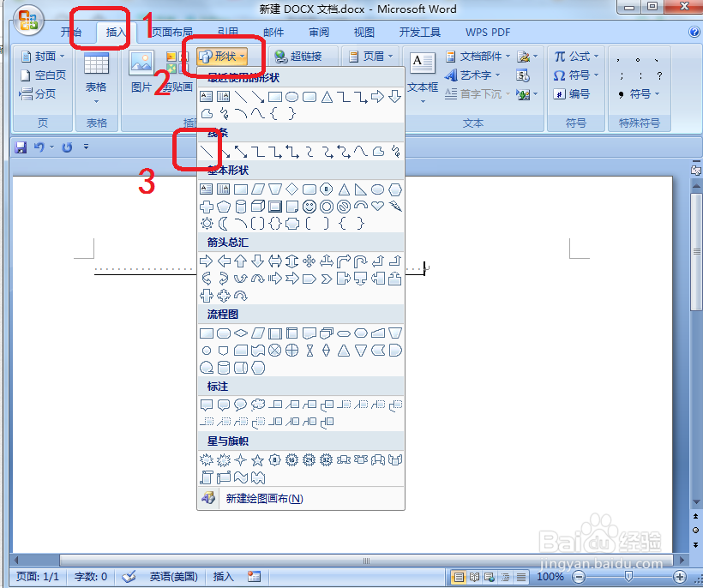Open the Word help question mark
The width and height of the screenshot is (703, 588).
pyautogui.click(x=694, y=32)
